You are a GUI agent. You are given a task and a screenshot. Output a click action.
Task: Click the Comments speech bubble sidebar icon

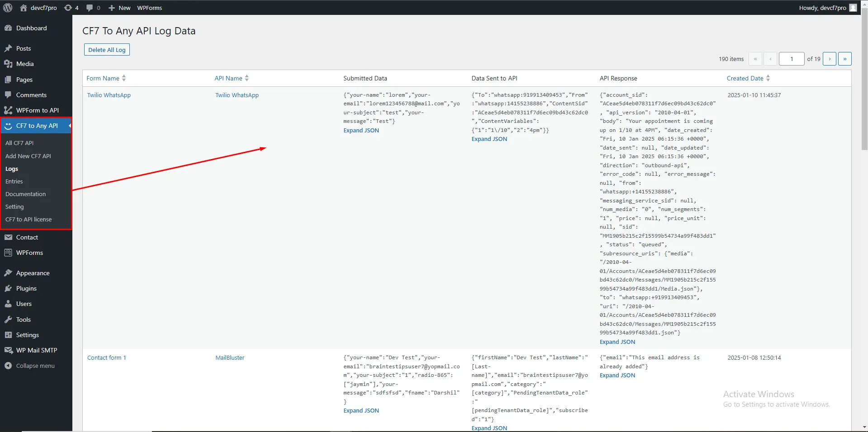(8, 95)
